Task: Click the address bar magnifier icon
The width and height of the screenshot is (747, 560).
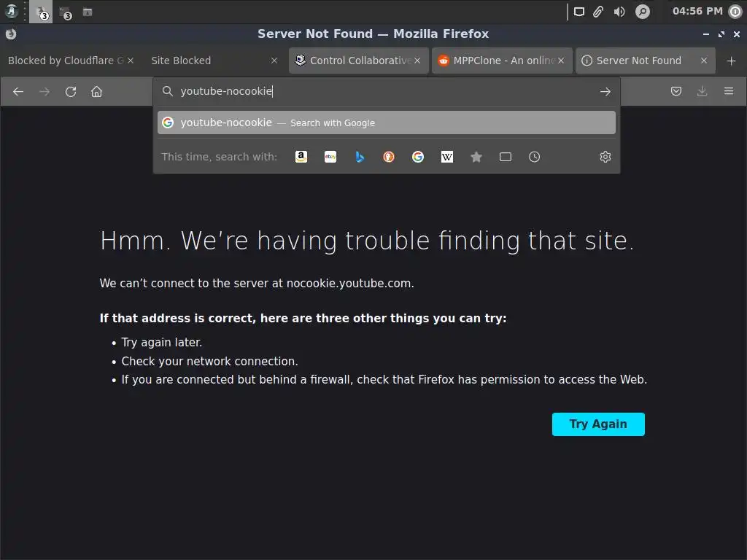Action: point(167,91)
